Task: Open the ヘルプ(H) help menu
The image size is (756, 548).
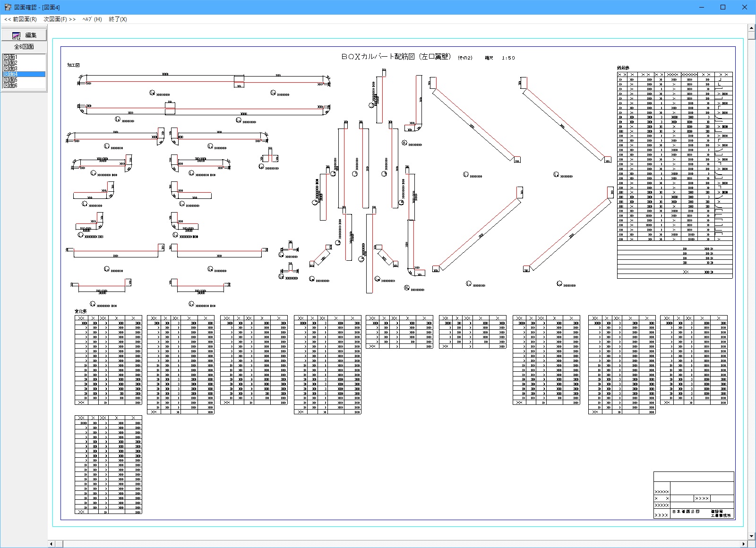Action: pyautogui.click(x=92, y=19)
